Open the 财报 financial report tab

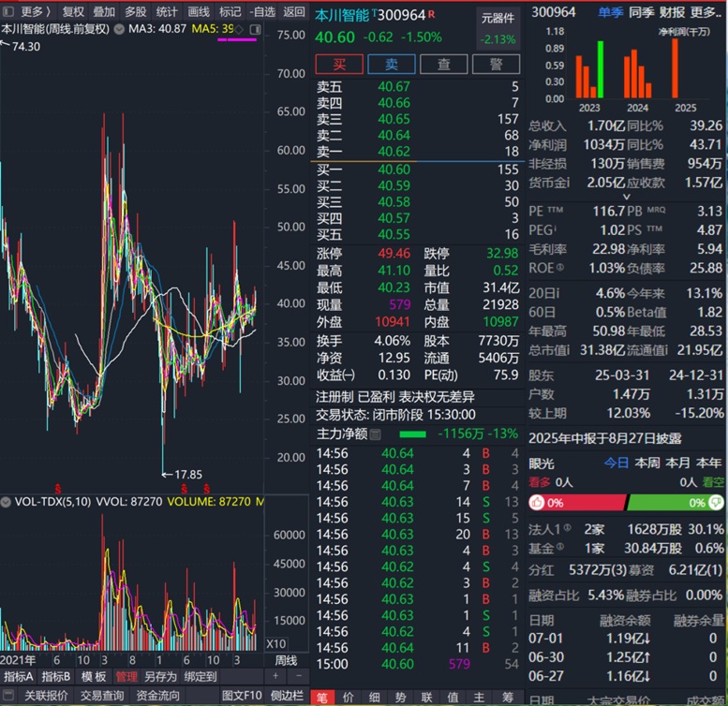click(x=672, y=12)
